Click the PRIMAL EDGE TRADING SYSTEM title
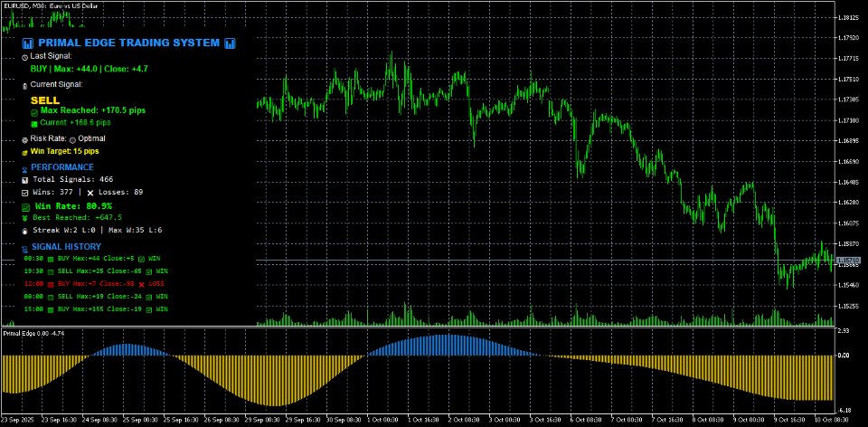Image resolution: width=868 pixels, height=427 pixels. (129, 43)
